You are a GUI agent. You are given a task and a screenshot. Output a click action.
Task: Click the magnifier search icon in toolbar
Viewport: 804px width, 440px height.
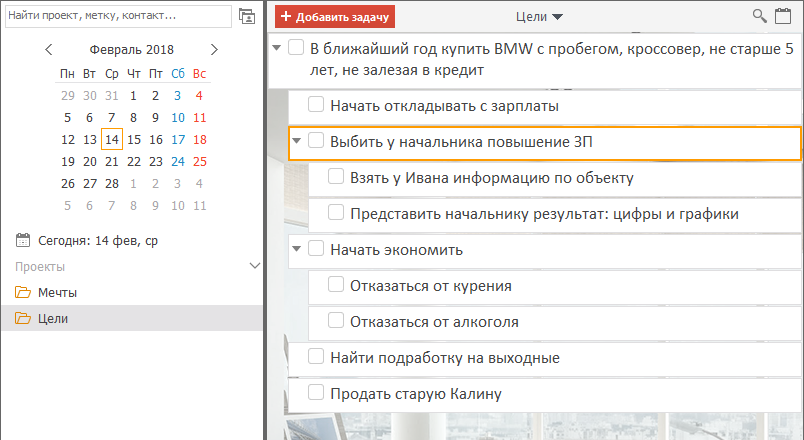click(759, 16)
